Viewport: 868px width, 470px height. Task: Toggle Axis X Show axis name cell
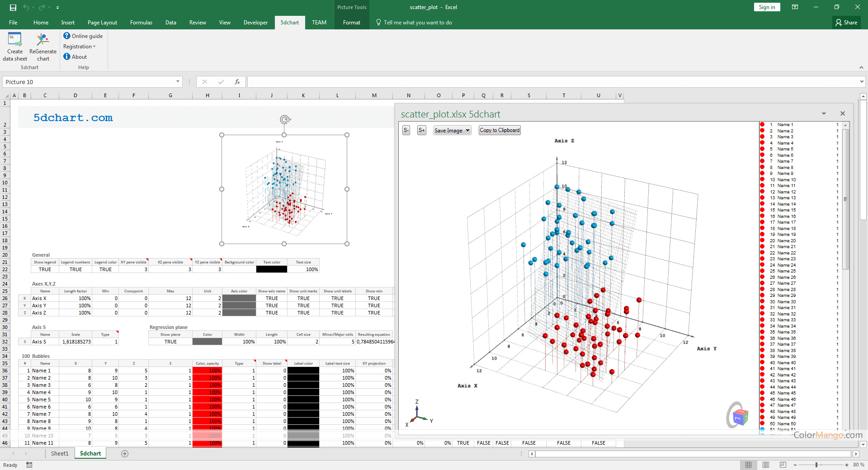[272, 298]
